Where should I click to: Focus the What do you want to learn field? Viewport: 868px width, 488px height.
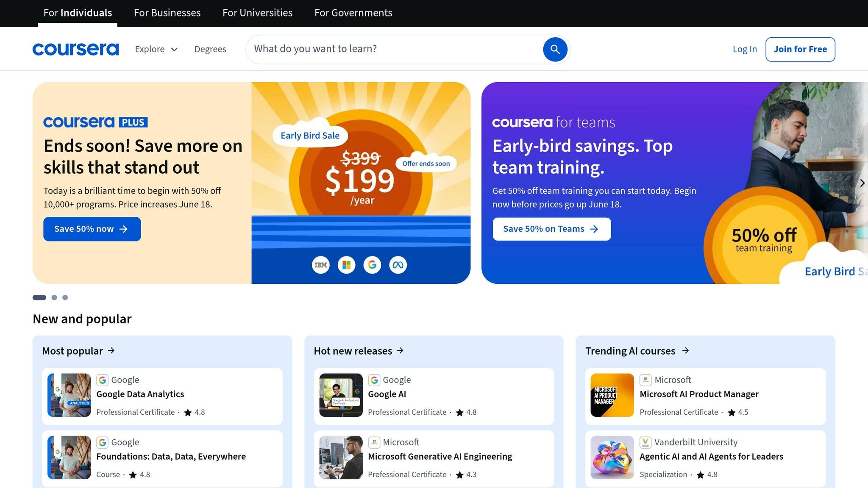tap(394, 49)
